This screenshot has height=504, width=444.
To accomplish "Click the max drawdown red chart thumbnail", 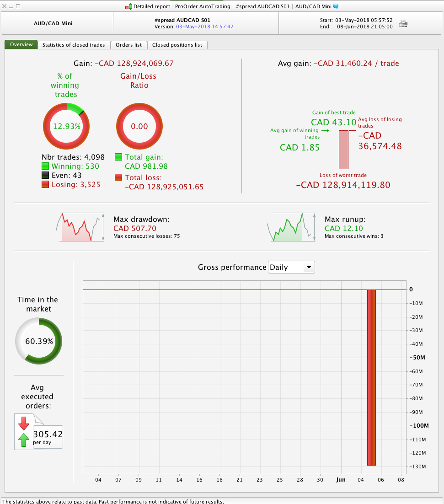I will (80, 227).
